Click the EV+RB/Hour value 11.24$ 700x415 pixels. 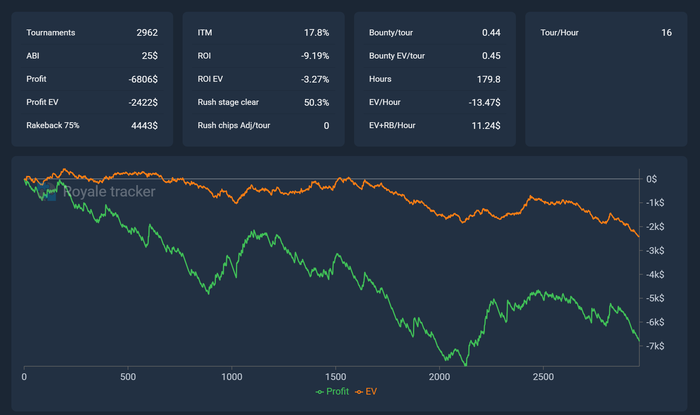pyautogui.click(x=484, y=125)
